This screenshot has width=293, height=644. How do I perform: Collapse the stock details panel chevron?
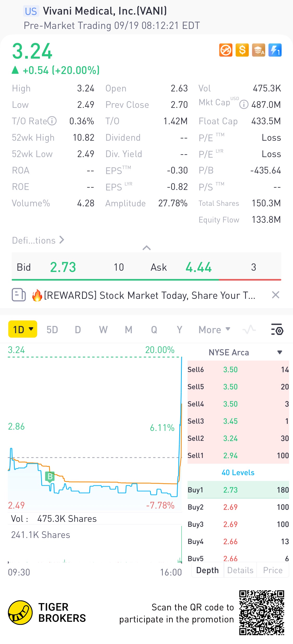[x=147, y=248]
